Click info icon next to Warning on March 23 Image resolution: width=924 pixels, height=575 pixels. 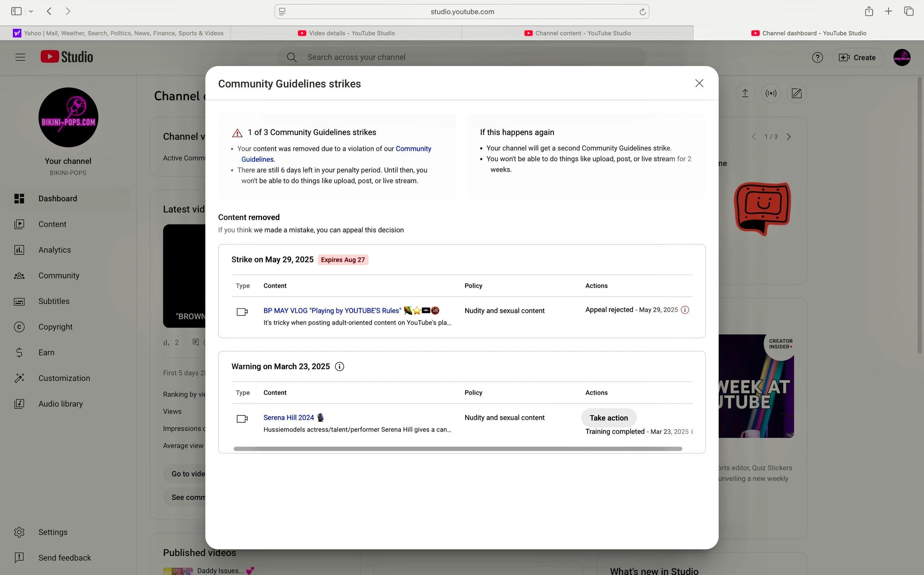339,367
